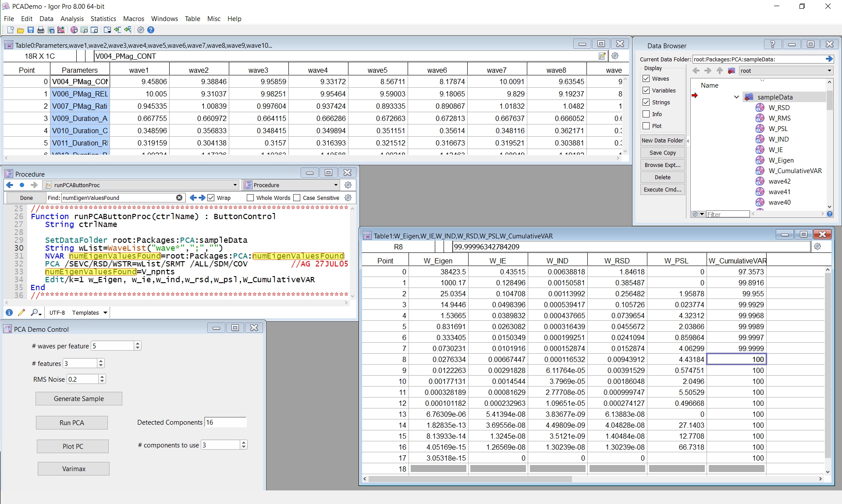842x504 pixels.
Task: Click the pencil edit icon in the Procedure window
Action: [x=22, y=312]
